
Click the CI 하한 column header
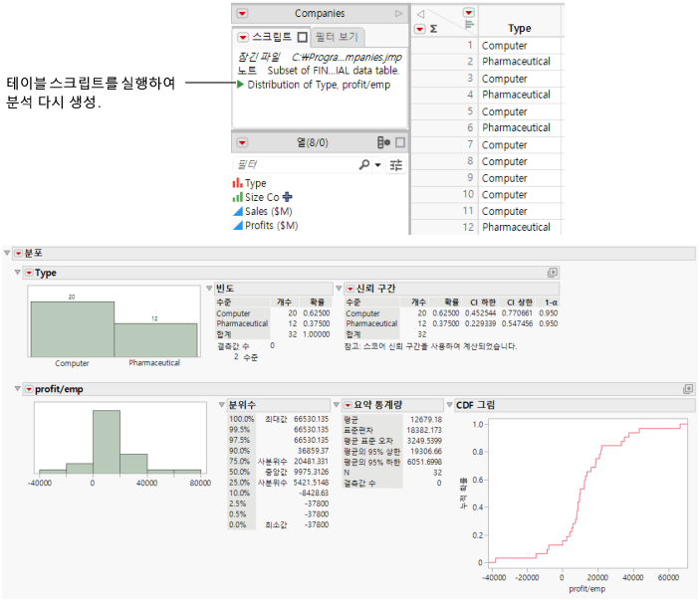click(x=483, y=302)
